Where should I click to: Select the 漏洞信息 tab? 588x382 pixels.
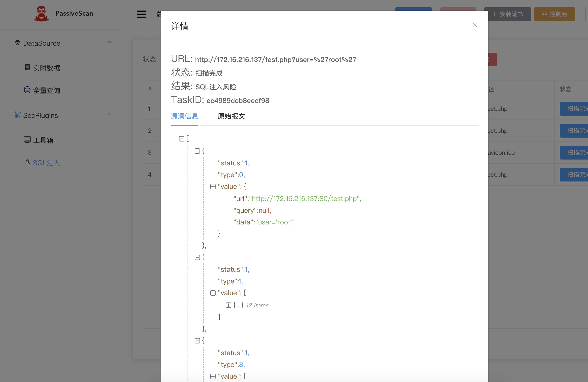184,116
